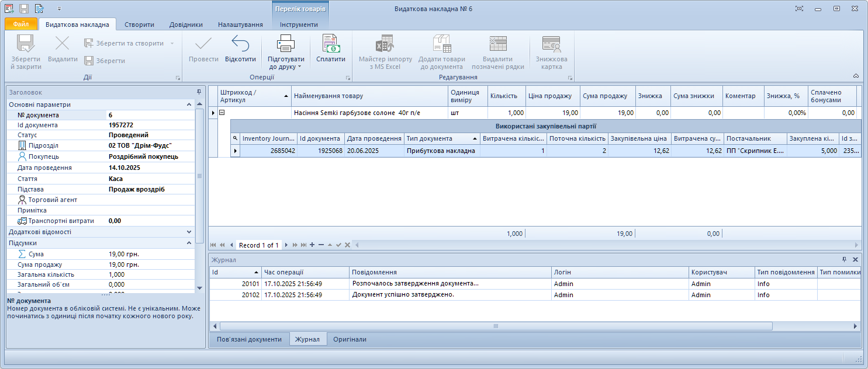Image resolution: width=868 pixels, height=369 pixels.
Task: Click the Сплатити payment icon
Action: tap(331, 44)
